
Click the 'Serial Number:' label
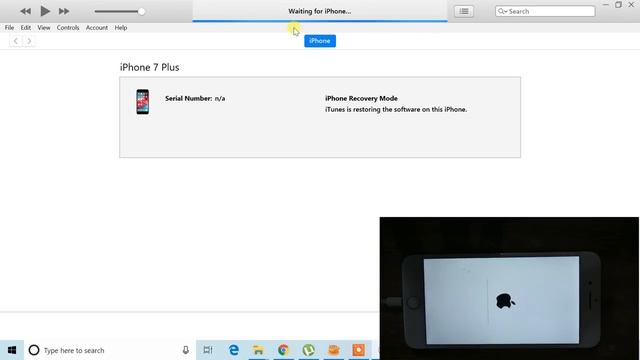(189, 98)
